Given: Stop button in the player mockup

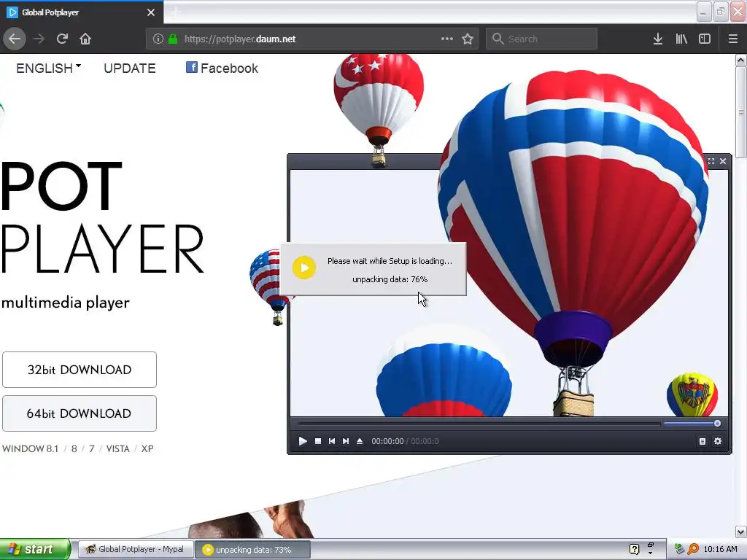Looking at the screenshot, I should (318, 441).
